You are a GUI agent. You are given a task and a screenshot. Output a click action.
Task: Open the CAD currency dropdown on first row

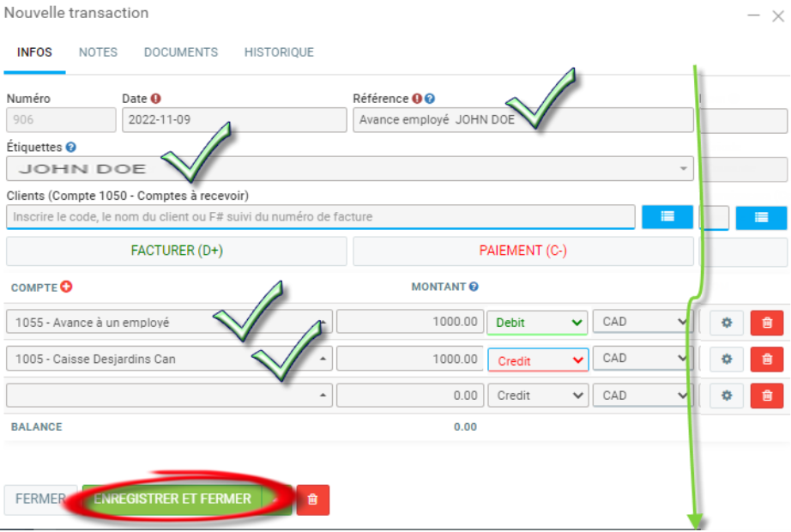click(642, 323)
